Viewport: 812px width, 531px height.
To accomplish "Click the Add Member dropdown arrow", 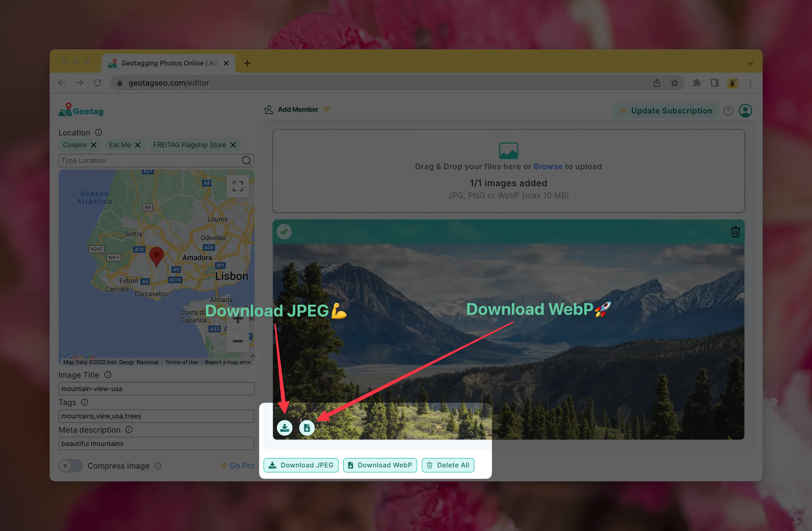I will (328, 109).
